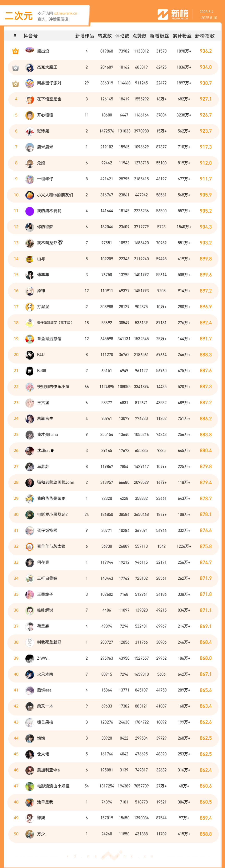
Task: Click the 新榜指数 column header
Action: click(x=205, y=36)
